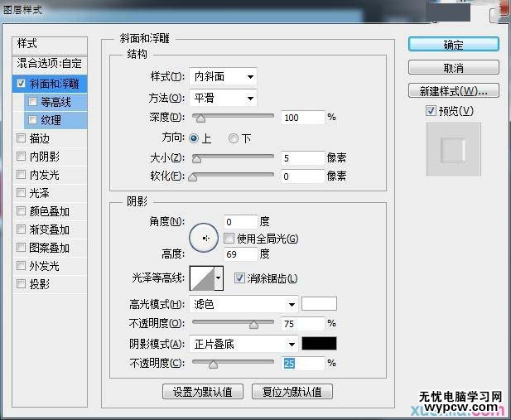Click the 取消 button
The height and width of the screenshot is (420, 511).
coord(453,68)
